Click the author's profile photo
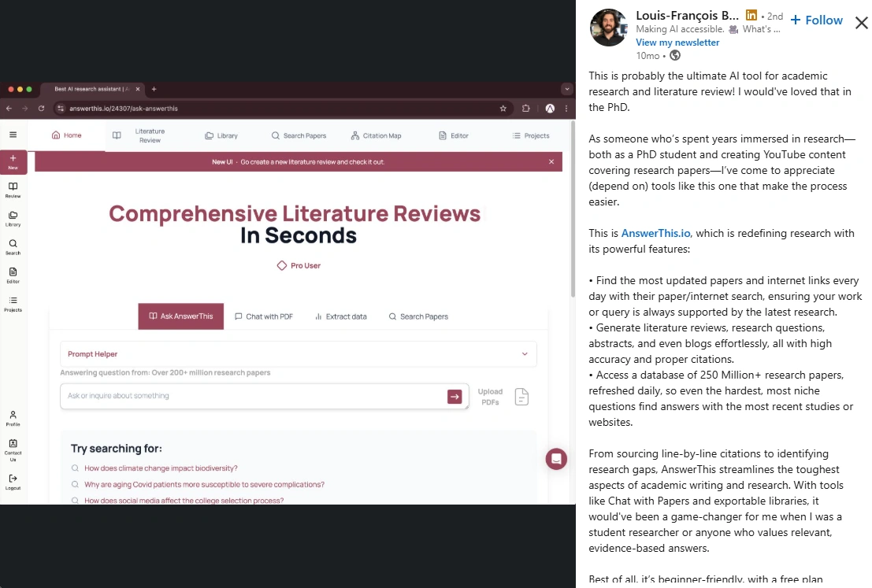This screenshot has height=588, width=872. pyautogui.click(x=608, y=28)
